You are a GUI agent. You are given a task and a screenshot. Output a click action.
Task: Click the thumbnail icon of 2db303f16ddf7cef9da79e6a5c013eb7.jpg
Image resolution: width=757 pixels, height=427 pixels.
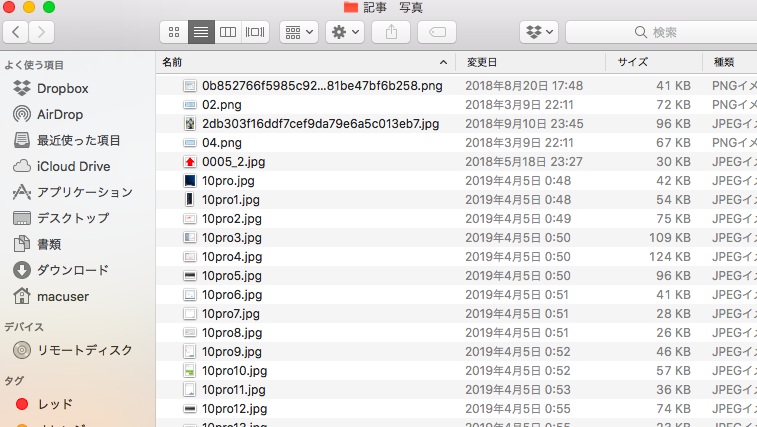coord(190,124)
